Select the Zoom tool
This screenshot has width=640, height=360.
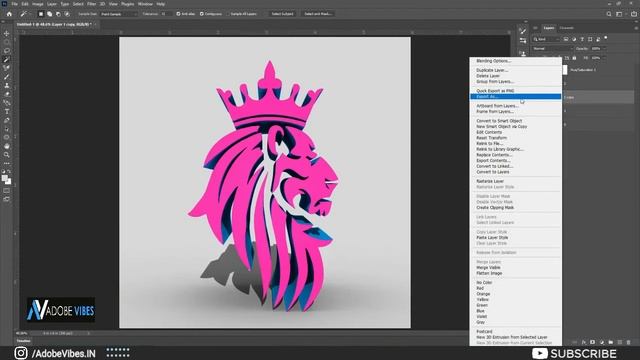(7, 155)
